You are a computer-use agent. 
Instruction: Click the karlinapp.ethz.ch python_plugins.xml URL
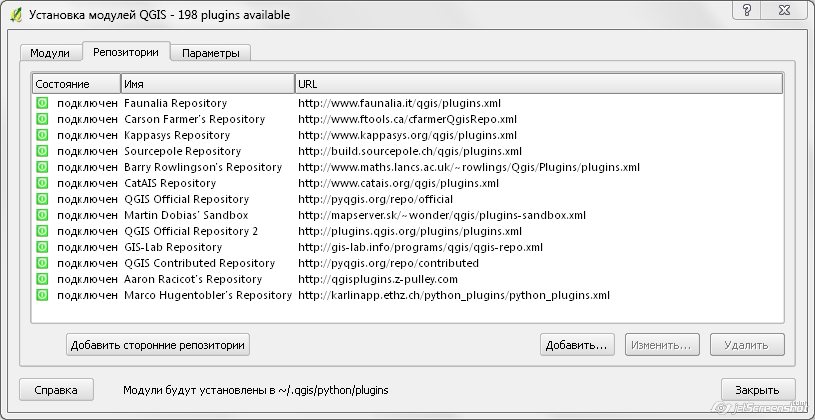pos(454,295)
